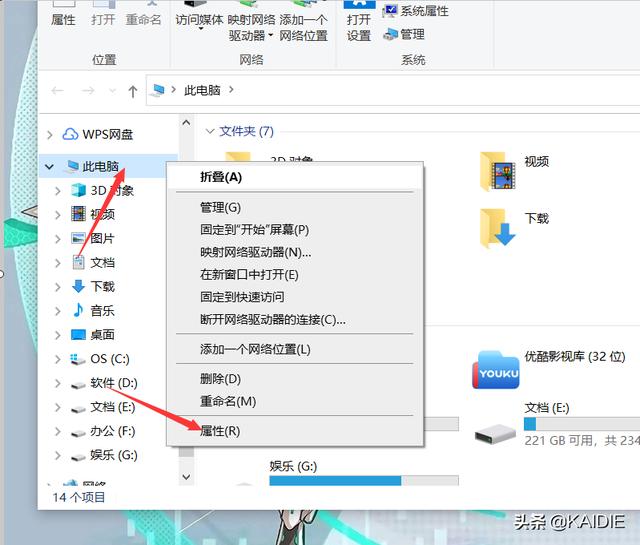640x545 pixels.
Task: Choose 删除(D) in context menu
Action: point(295,379)
